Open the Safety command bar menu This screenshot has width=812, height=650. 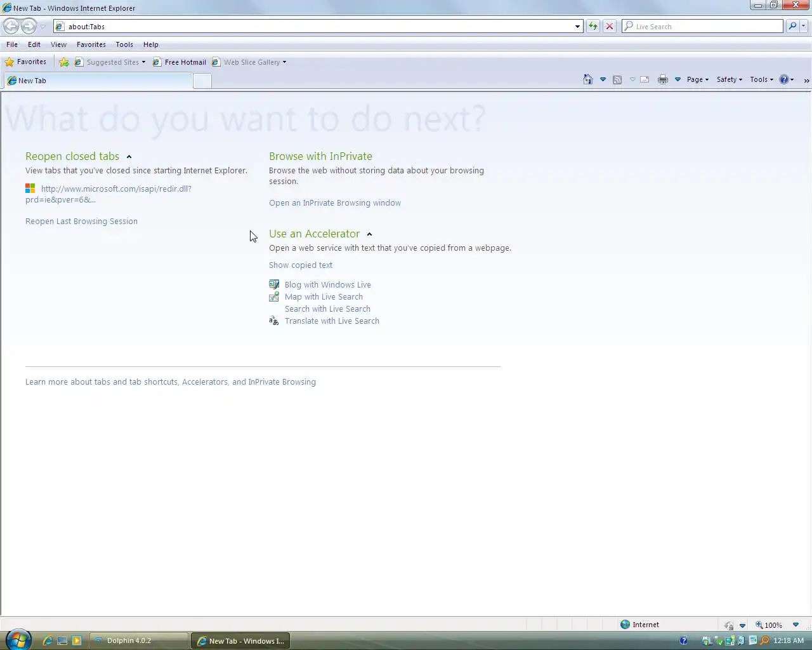coord(730,79)
